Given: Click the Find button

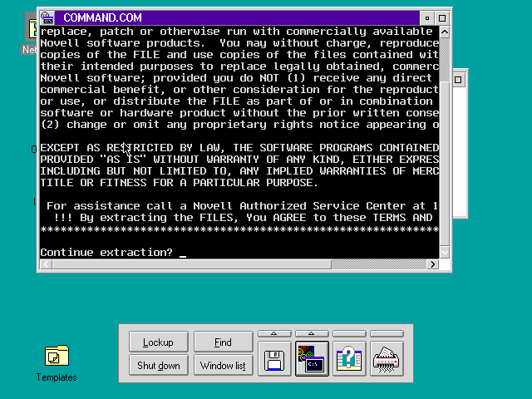Looking at the screenshot, I should [x=224, y=342].
